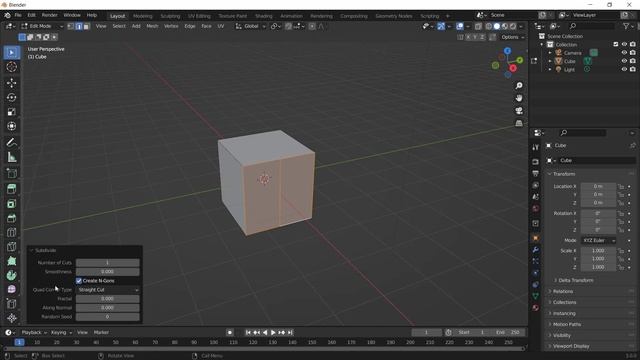Open the Tool properties tab icon
This screenshot has height=360, width=640.
tap(536, 147)
